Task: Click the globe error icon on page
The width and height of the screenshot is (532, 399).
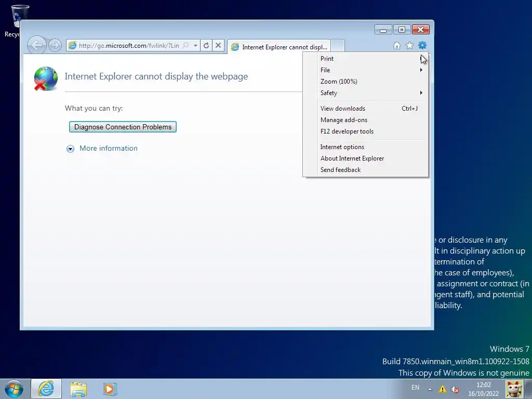Action: [46, 79]
